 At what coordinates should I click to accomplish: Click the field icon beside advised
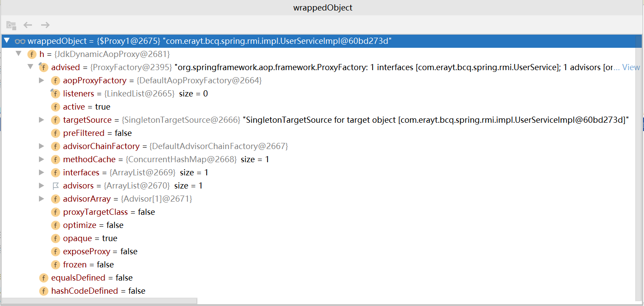43,68
